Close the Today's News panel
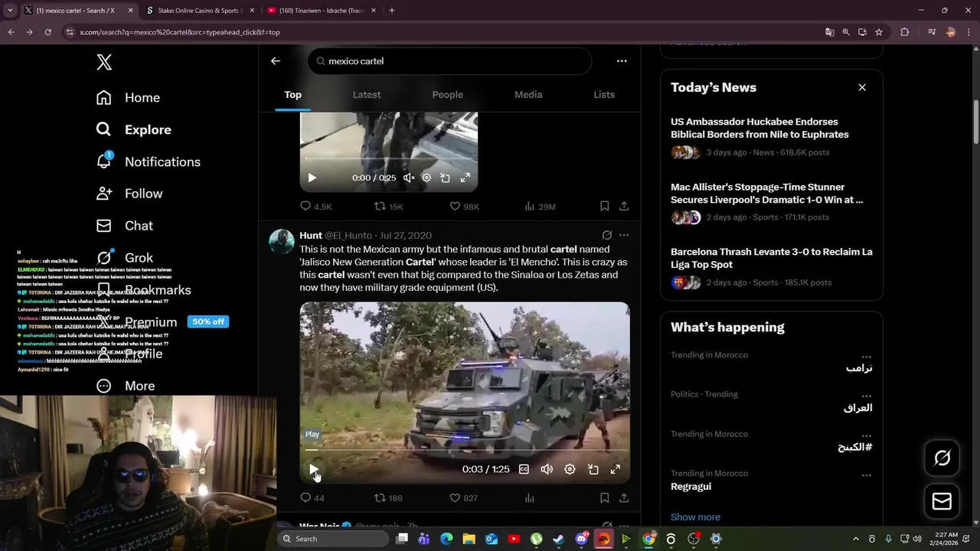Viewport: 980px width, 551px height. 862,87
